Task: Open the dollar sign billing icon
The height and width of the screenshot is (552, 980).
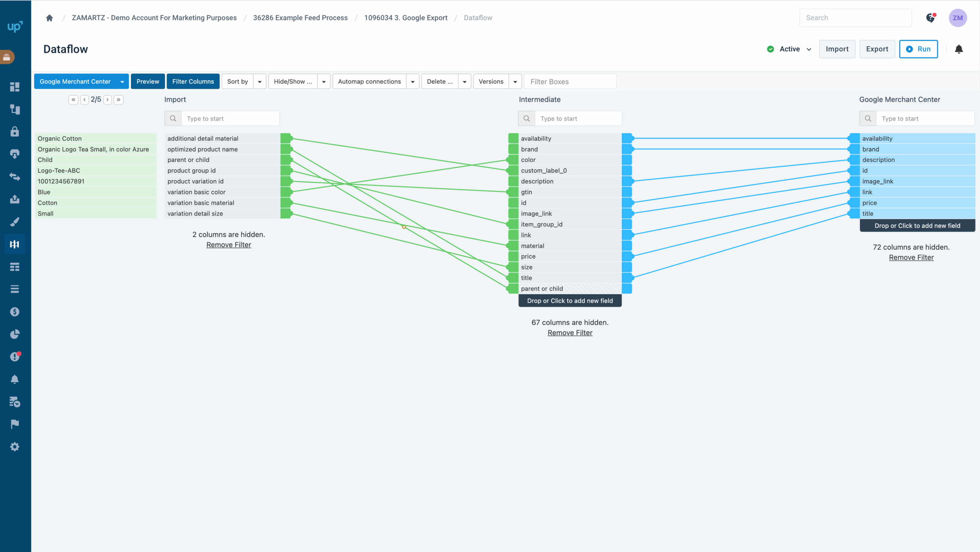Action: 15,312
